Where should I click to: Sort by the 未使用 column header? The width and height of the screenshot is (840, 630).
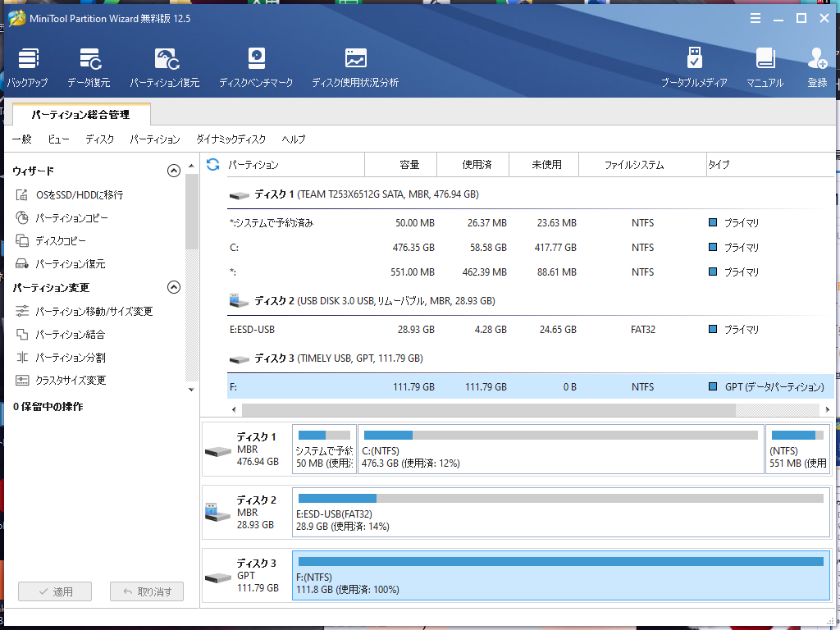pos(544,164)
